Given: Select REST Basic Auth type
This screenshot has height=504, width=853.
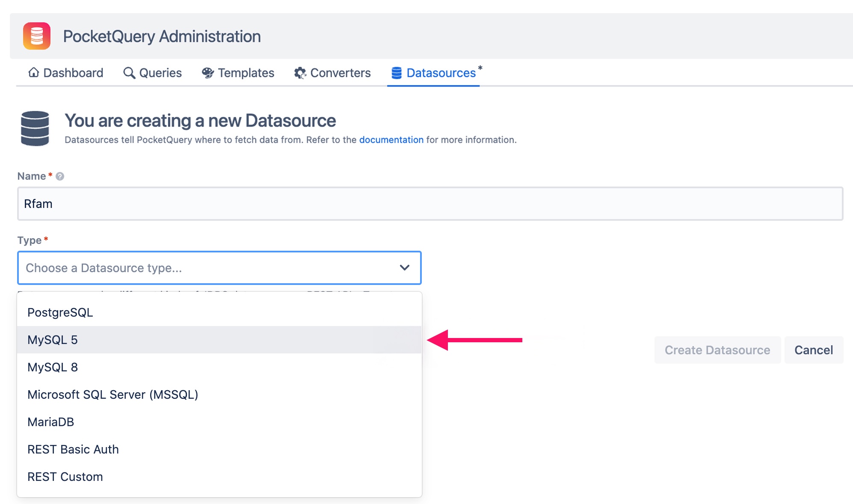Looking at the screenshot, I should pos(219,449).
